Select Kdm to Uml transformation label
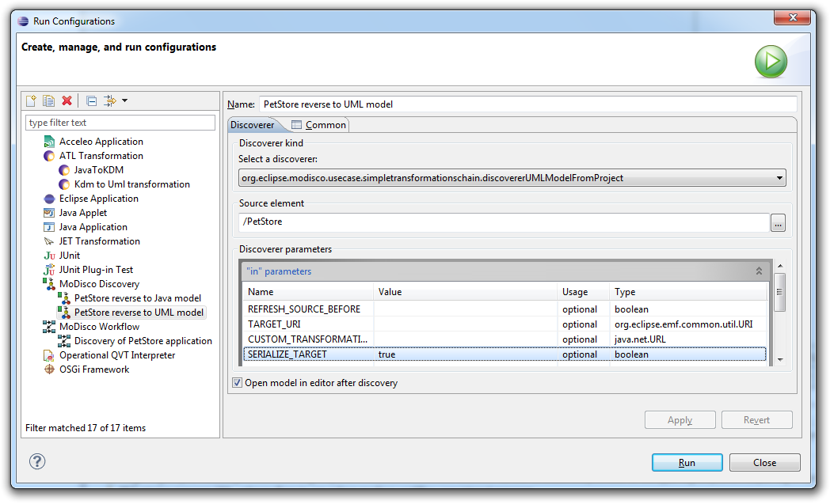Screen dimensions: 830x504 click(x=131, y=184)
